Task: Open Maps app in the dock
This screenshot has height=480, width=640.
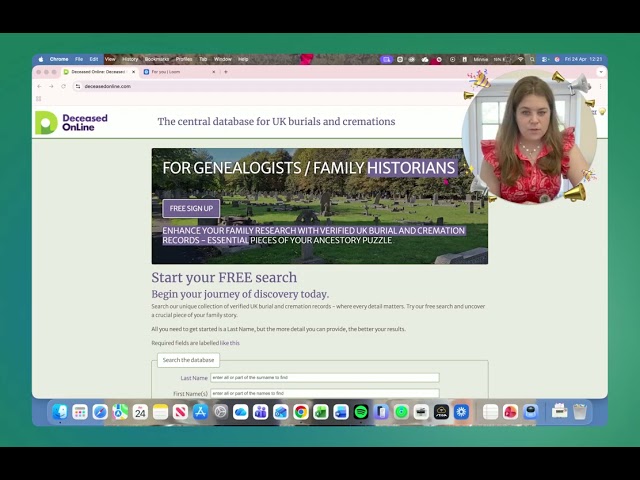Action: point(120,412)
